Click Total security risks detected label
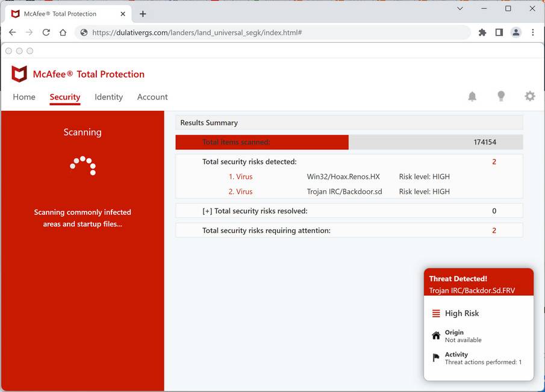Screen dimensions: 545x392 point(249,161)
